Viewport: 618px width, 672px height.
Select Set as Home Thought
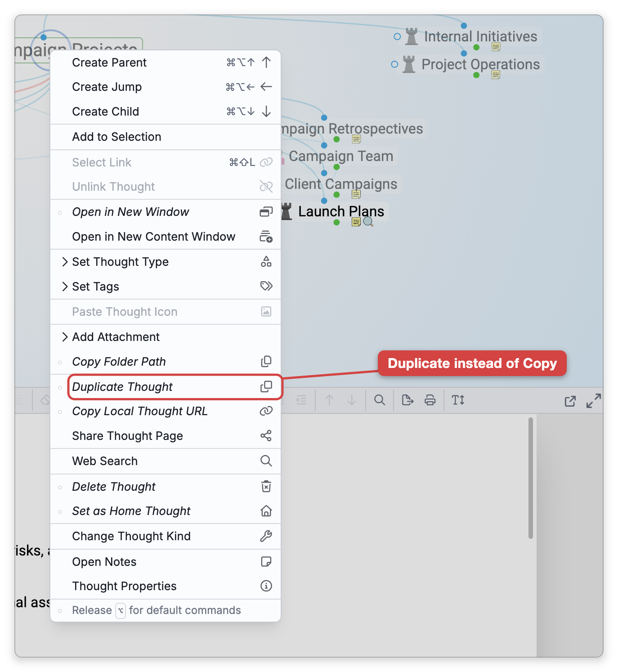point(166,511)
